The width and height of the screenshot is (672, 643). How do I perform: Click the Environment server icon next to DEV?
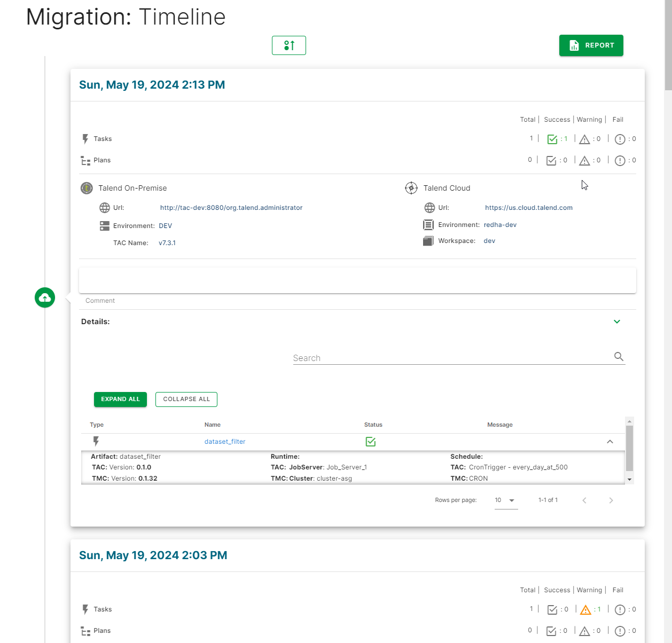point(105,225)
